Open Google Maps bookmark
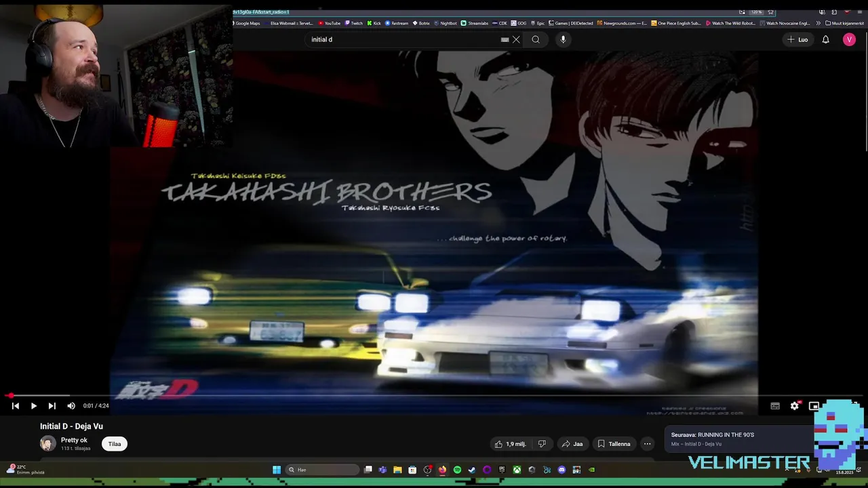Viewport: 868px width, 488px height. [247, 23]
